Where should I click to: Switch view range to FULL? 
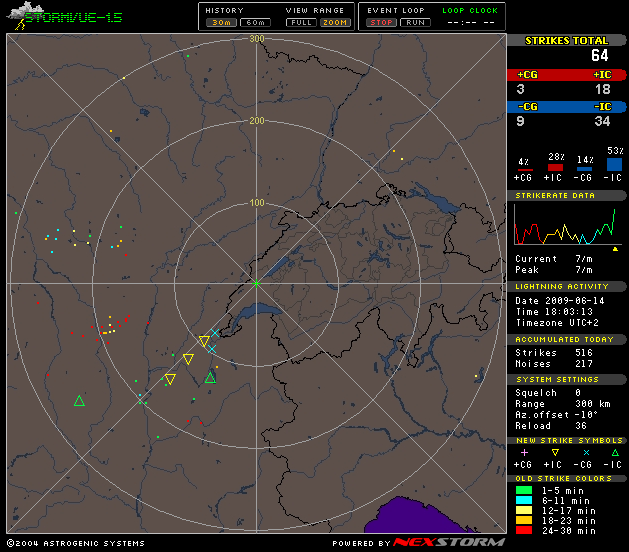coord(301,23)
